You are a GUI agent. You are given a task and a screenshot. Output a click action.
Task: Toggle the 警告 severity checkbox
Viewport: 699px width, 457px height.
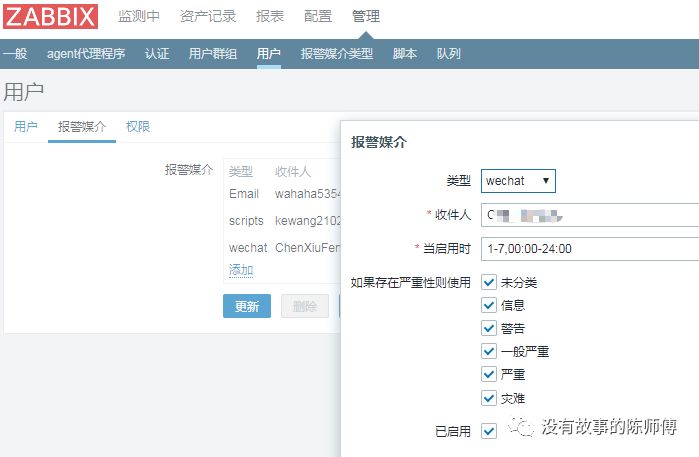point(489,328)
